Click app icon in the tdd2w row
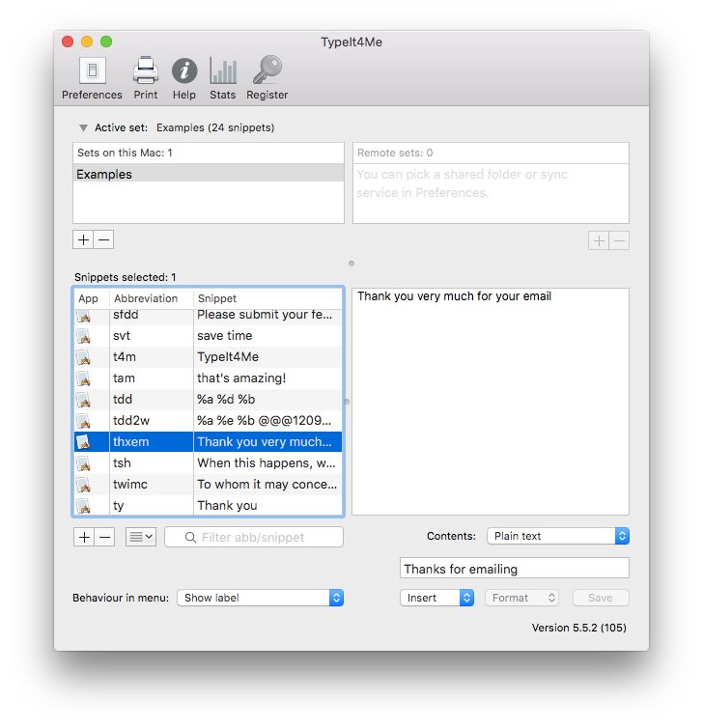Screen dimensions: 703x728 coord(84,421)
